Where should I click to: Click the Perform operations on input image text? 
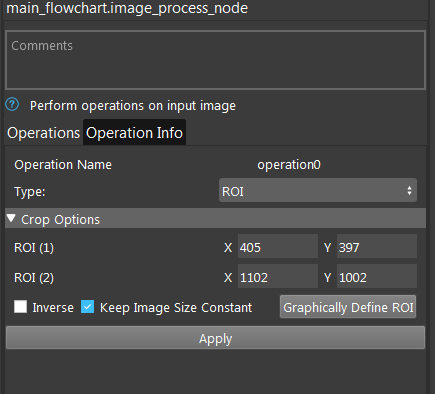click(x=133, y=106)
